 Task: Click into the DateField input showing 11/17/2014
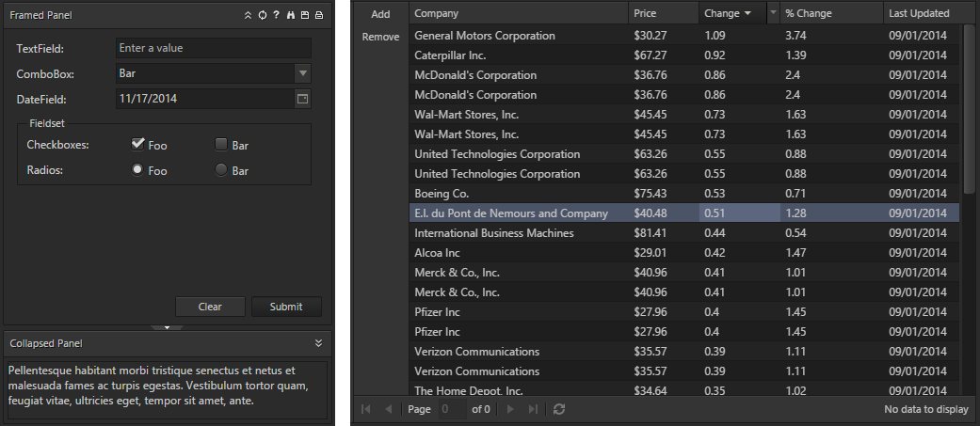point(205,99)
